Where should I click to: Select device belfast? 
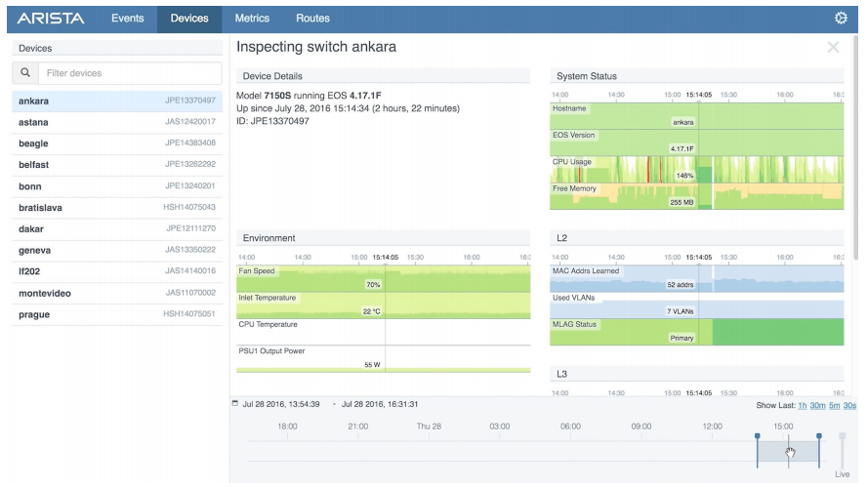point(117,165)
